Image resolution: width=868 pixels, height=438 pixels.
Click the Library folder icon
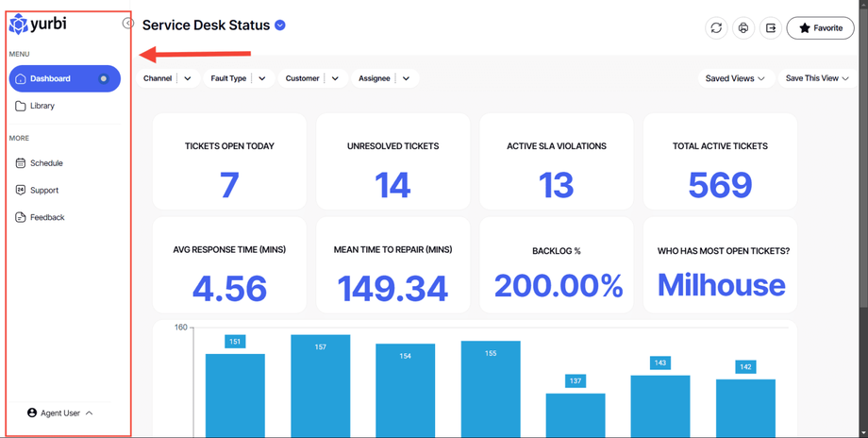[x=21, y=106]
